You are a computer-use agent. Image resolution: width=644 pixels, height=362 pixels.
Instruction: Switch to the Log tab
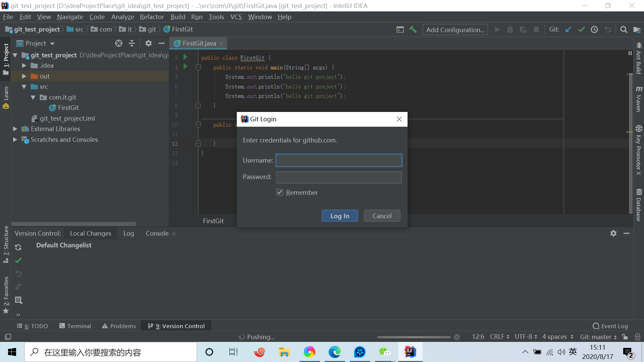click(x=128, y=233)
